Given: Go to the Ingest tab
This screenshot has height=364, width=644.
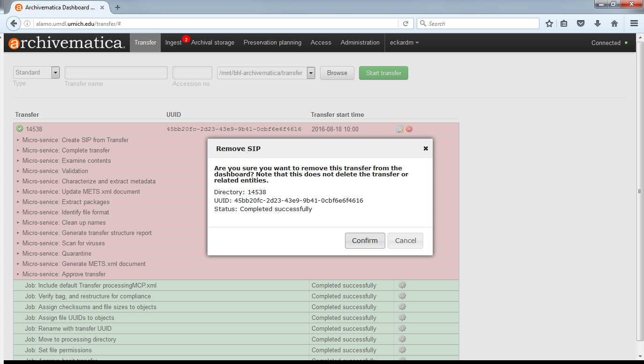Looking at the screenshot, I should (x=173, y=42).
